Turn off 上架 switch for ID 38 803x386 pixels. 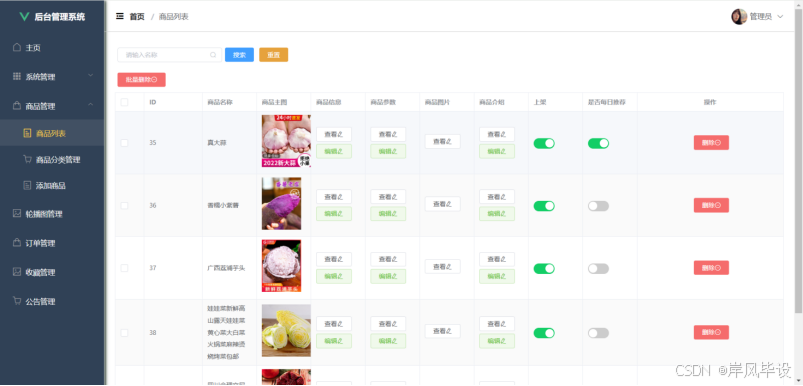coord(544,333)
